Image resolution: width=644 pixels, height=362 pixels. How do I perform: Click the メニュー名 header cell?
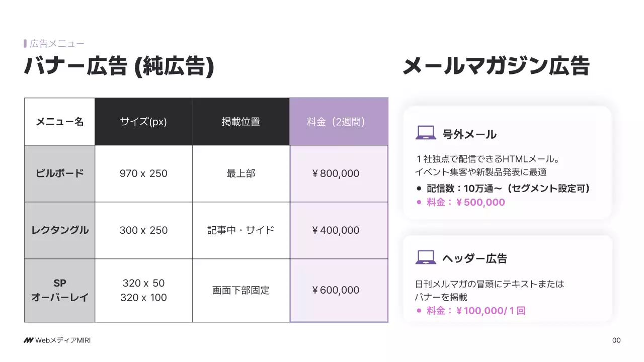[60, 122]
